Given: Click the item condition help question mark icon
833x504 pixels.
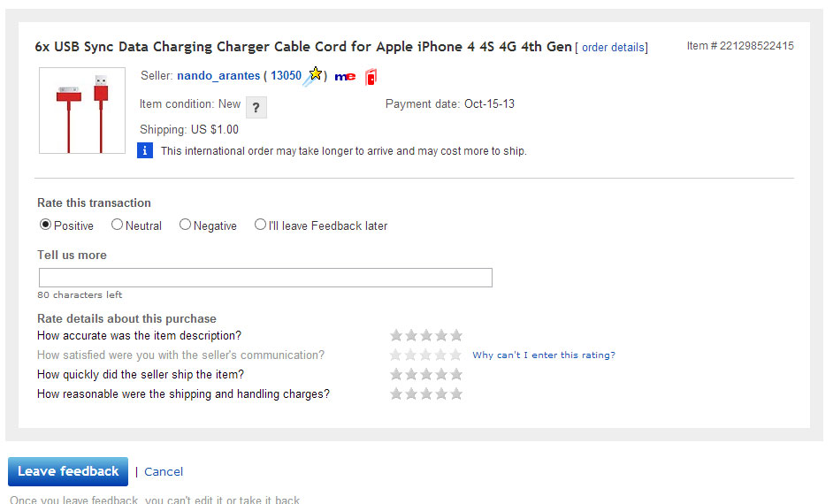Looking at the screenshot, I should coord(256,107).
